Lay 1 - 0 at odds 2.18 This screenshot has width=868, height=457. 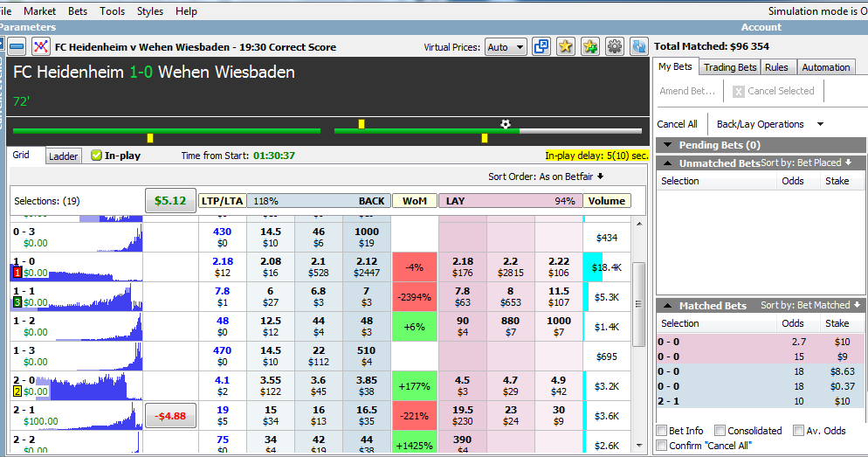pyautogui.click(x=462, y=267)
